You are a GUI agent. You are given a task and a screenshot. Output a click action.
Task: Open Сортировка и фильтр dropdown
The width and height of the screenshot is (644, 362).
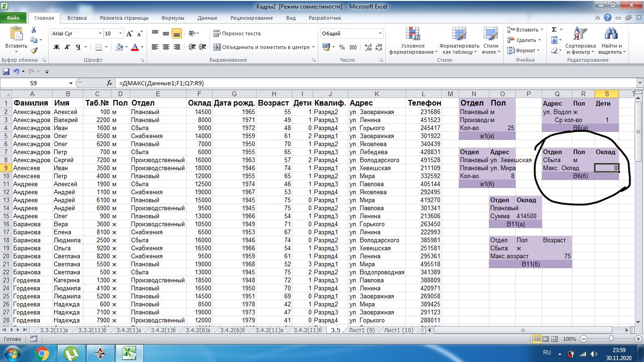click(580, 41)
